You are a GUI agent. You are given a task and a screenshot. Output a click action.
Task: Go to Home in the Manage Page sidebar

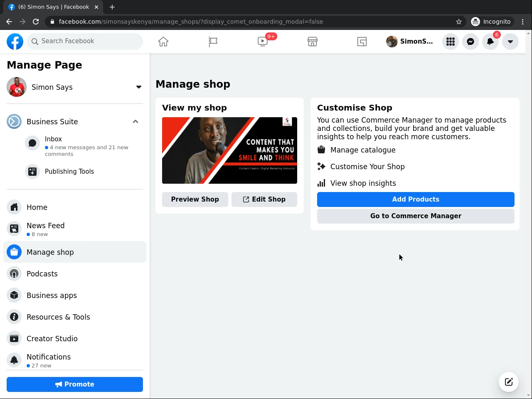75,207
